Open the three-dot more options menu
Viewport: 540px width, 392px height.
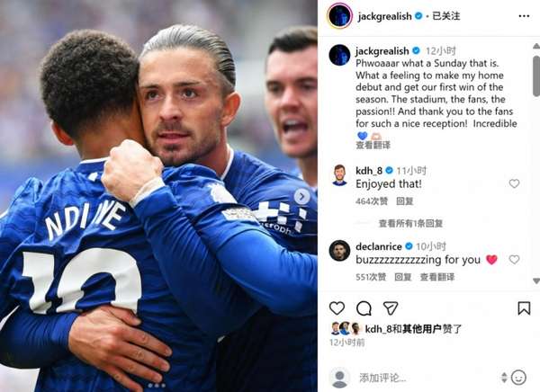(x=524, y=16)
